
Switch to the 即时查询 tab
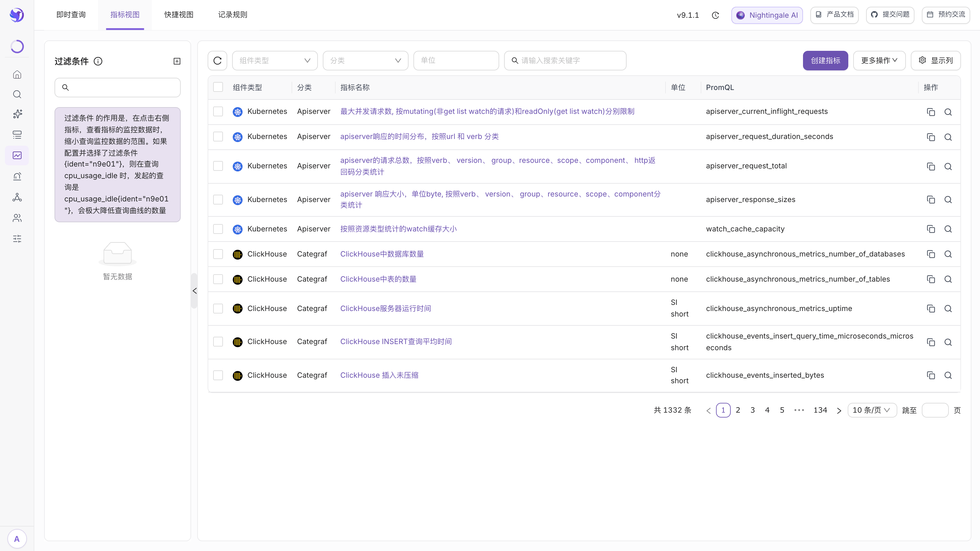point(71,15)
